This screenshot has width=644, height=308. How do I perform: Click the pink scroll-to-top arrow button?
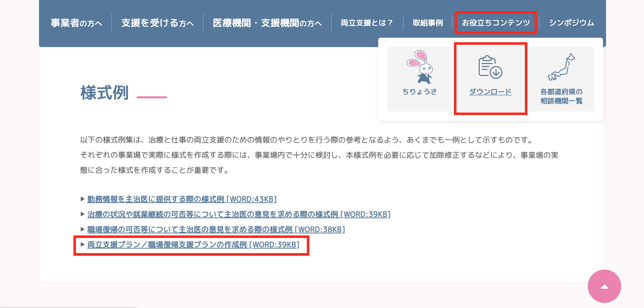[604, 286]
